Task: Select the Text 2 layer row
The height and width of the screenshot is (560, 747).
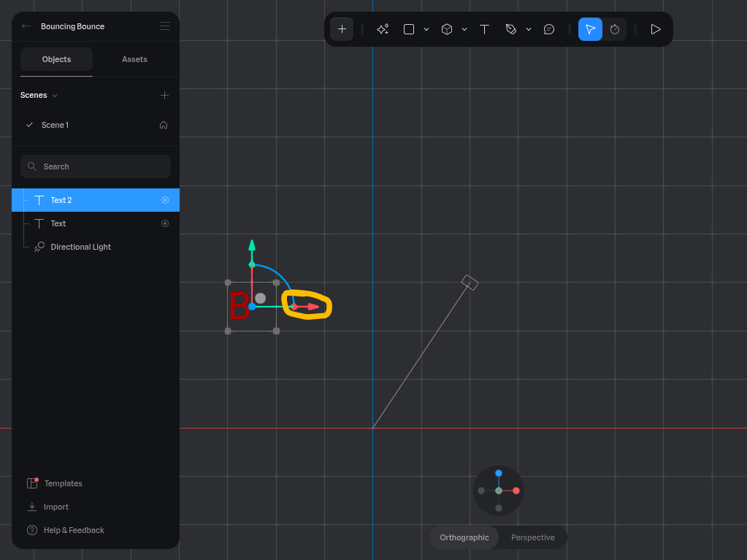Action: pyautogui.click(x=95, y=200)
